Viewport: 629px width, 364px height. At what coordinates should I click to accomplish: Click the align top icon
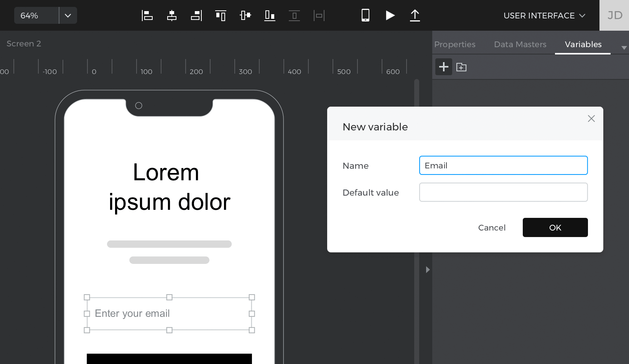[221, 15]
